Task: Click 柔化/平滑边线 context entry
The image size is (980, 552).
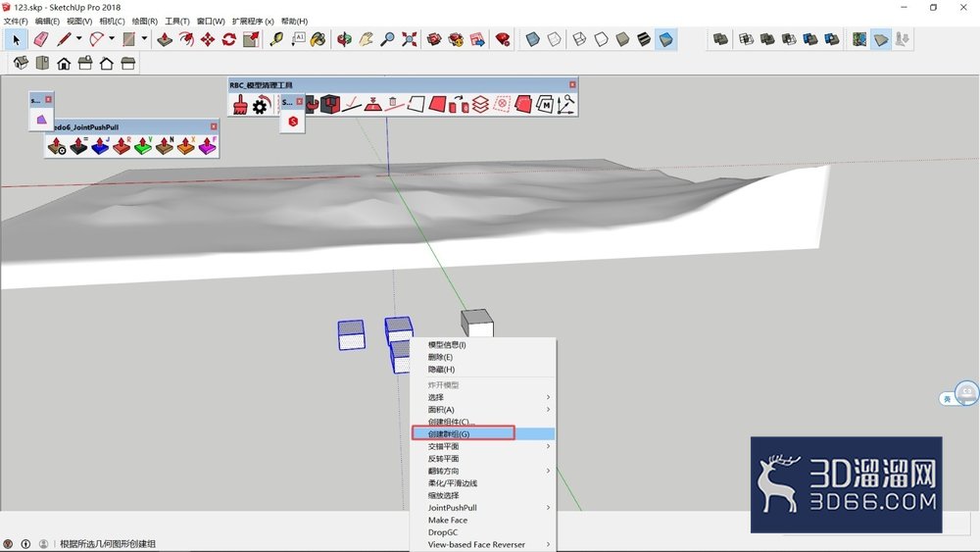Action: tap(453, 483)
